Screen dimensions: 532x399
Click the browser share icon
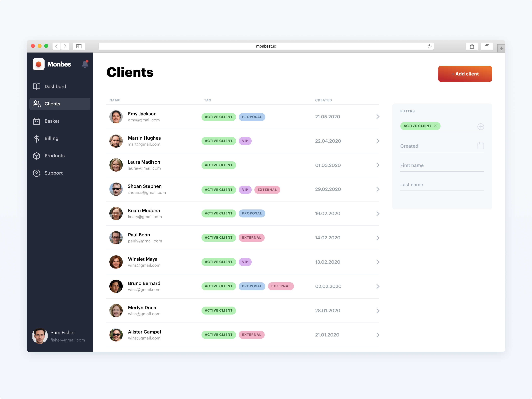point(472,46)
